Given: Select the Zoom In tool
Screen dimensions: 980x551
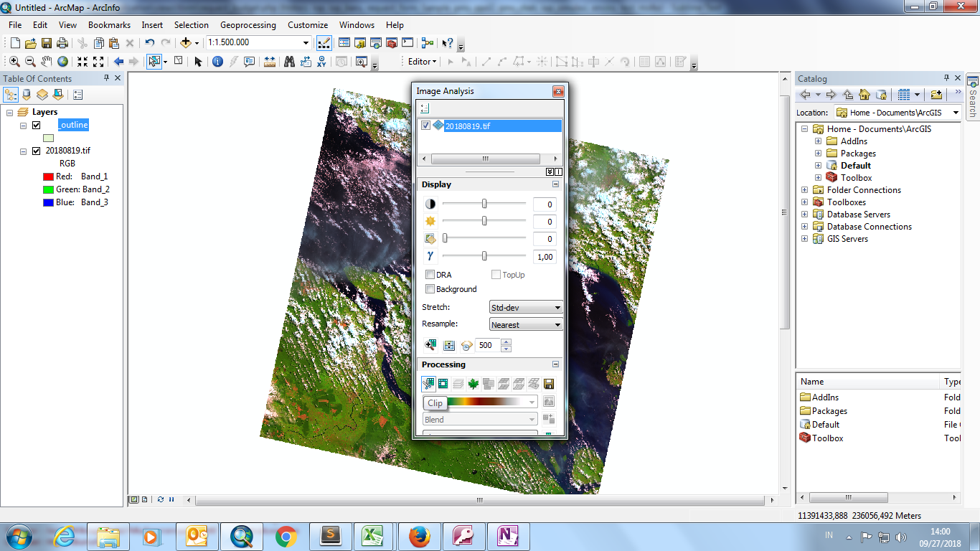Looking at the screenshot, I should (14, 62).
